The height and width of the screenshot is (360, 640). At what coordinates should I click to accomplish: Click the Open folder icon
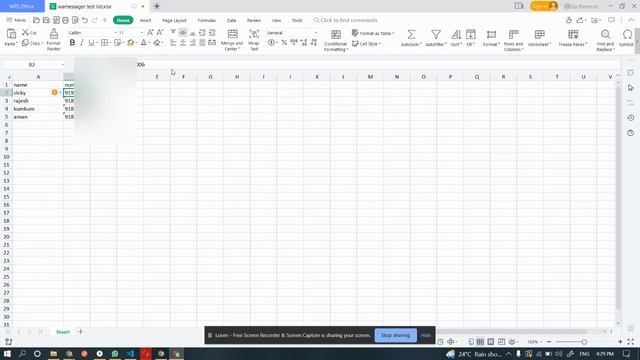(36, 20)
